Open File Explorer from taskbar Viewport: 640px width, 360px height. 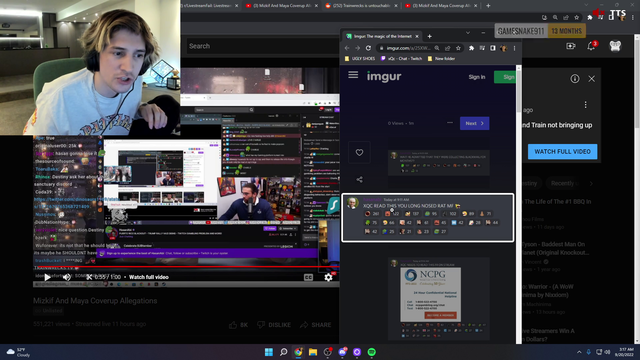313,352
